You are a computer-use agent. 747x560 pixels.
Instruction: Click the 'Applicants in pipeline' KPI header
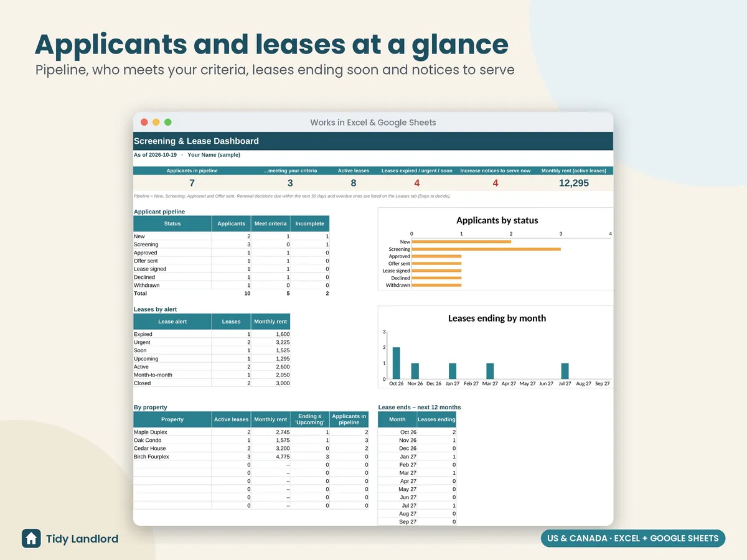coord(192,170)
